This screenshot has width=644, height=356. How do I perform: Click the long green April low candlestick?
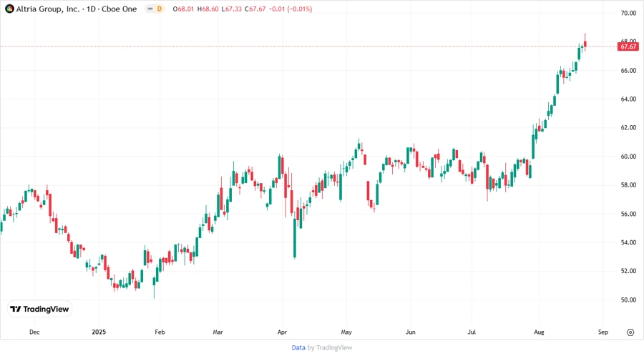click(295, 234)
